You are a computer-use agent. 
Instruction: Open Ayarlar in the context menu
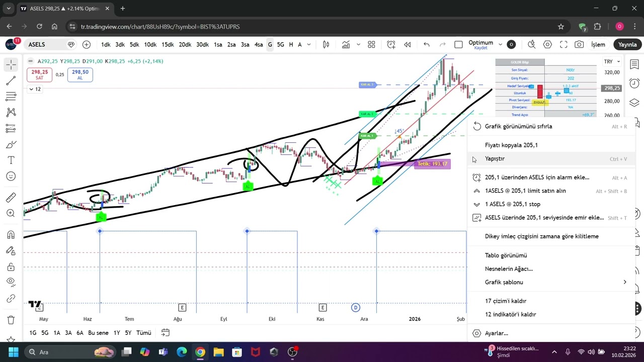550,333
